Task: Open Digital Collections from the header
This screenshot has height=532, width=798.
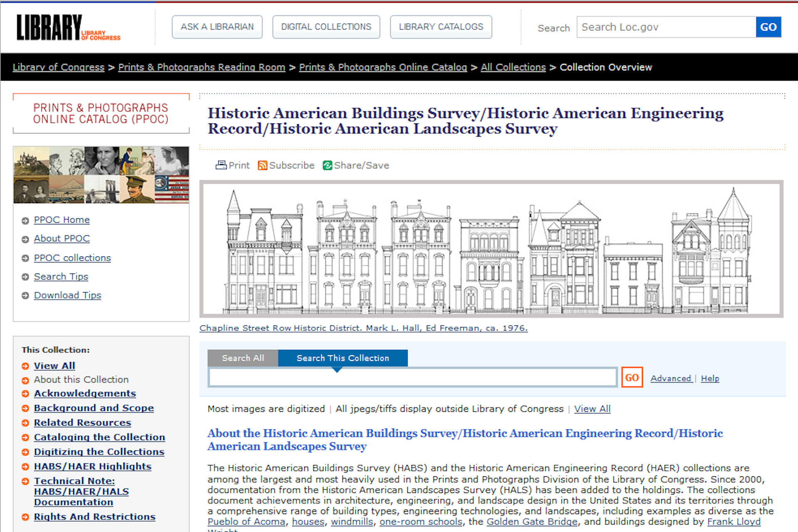Action: point(326,27)
